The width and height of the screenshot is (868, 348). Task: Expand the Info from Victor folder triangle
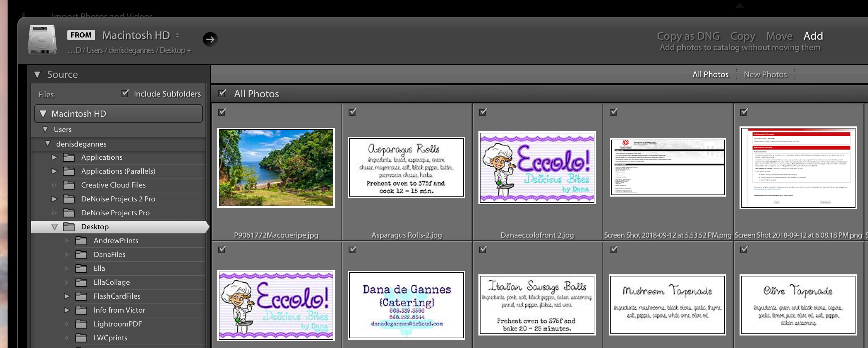point(67,310)
